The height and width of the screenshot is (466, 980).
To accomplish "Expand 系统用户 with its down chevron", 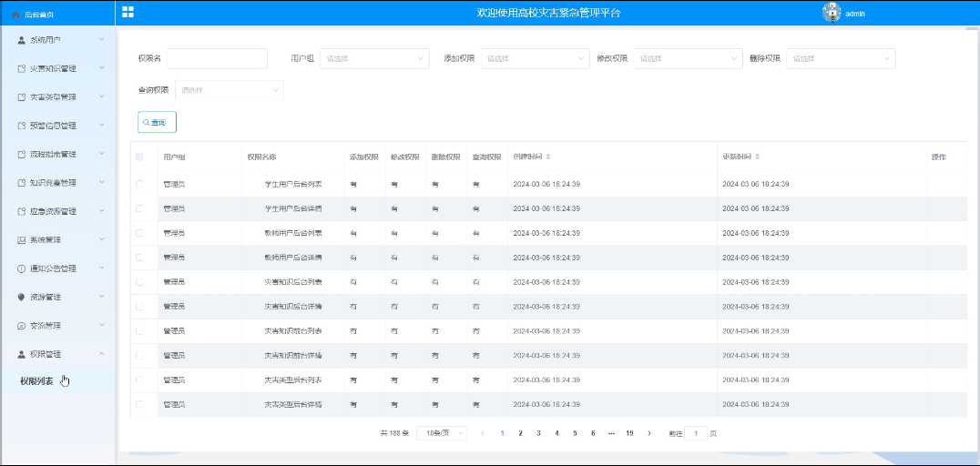I will point(102,39).
